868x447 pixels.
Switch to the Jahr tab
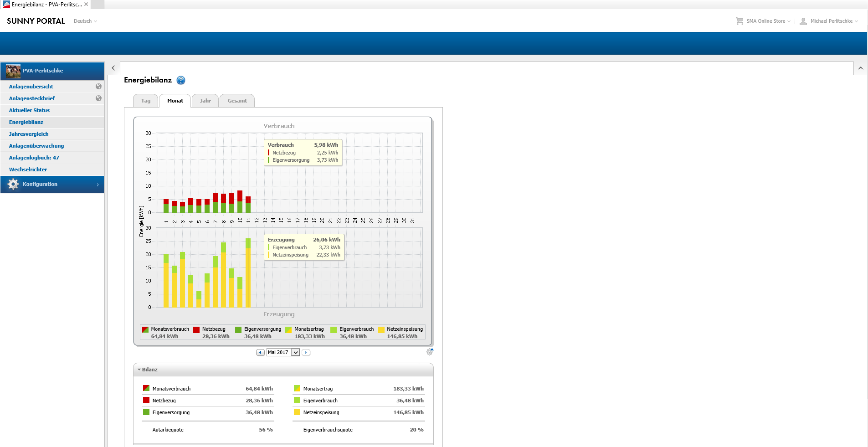coord(205,101)
